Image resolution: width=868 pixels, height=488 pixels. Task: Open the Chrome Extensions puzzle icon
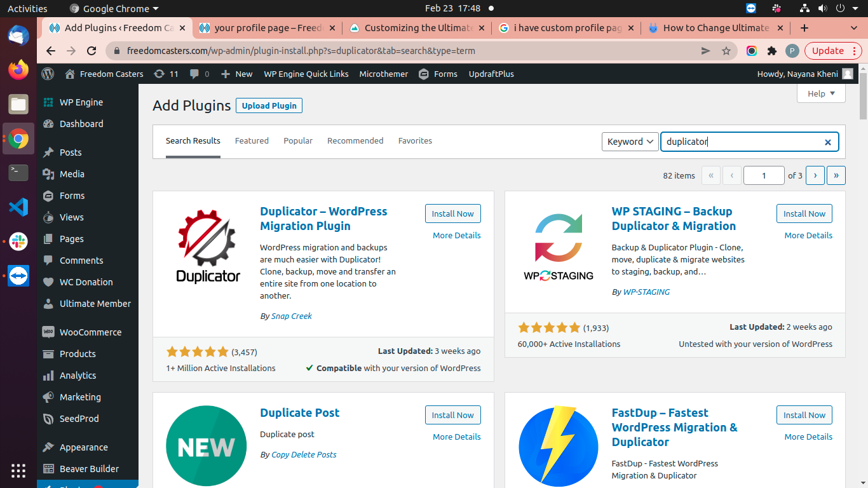tap(772, 51)
